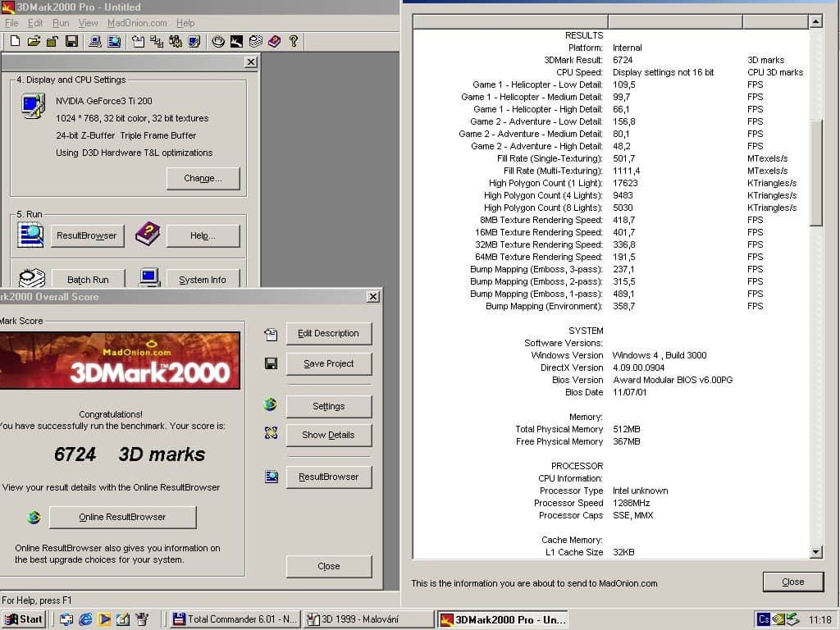
Task: Click the Edit Description button
Action: click(328, 333)
